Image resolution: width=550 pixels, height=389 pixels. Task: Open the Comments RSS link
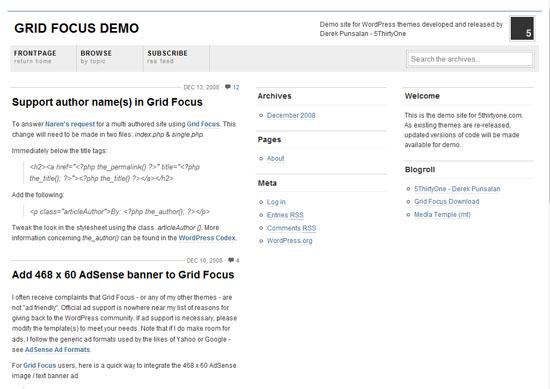click(x=291, y=228)
